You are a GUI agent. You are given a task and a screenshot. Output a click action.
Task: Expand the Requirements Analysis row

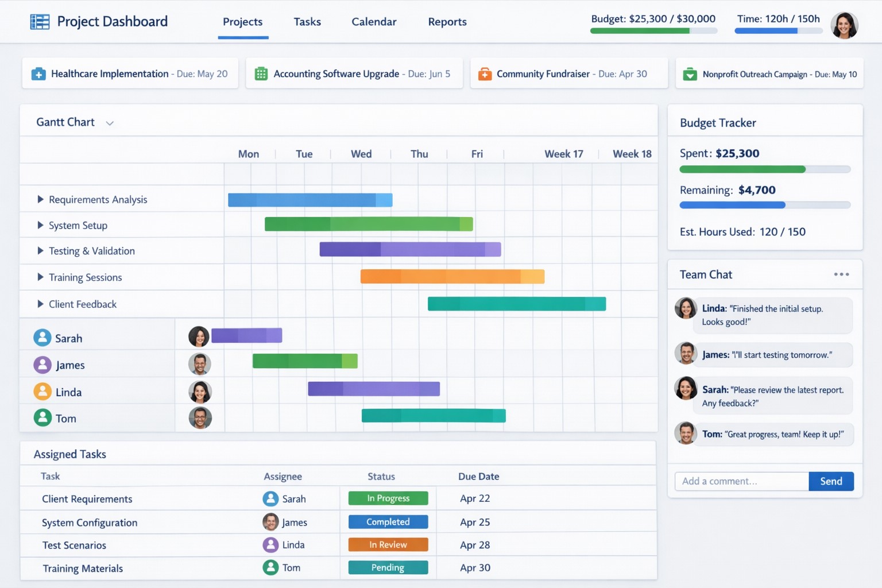coord(40,199)
